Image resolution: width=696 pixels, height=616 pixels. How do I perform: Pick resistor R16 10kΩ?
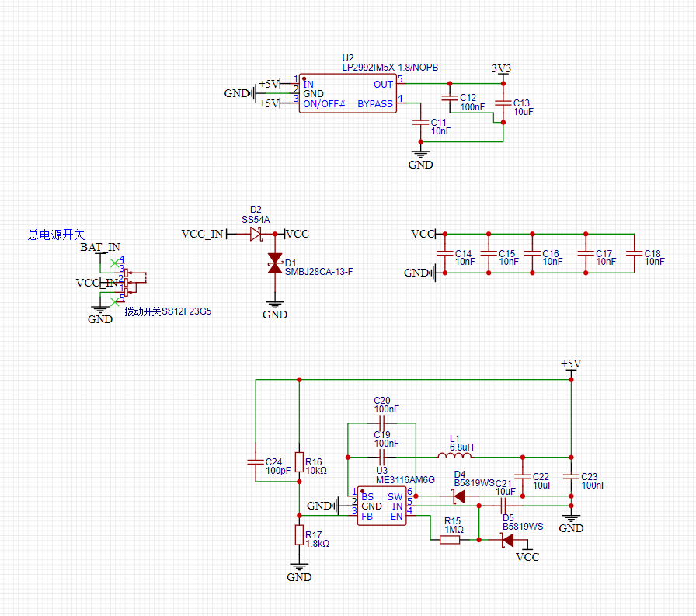299,461
